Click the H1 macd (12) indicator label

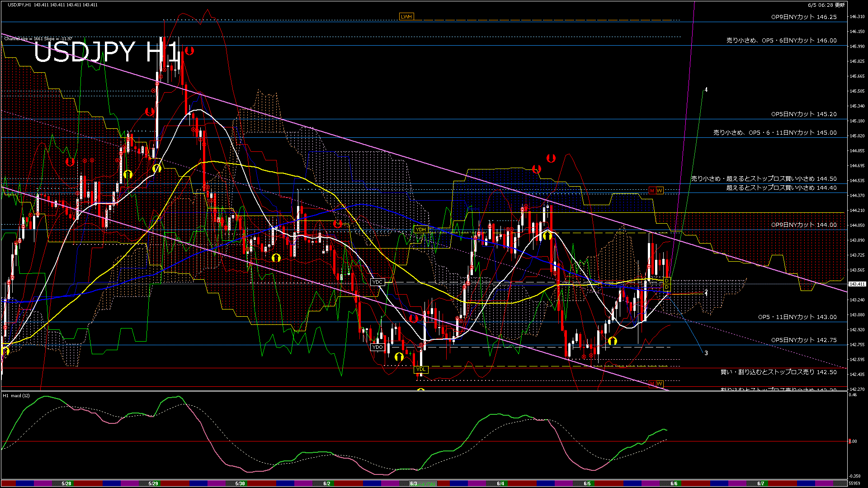(x=17, y=396)
